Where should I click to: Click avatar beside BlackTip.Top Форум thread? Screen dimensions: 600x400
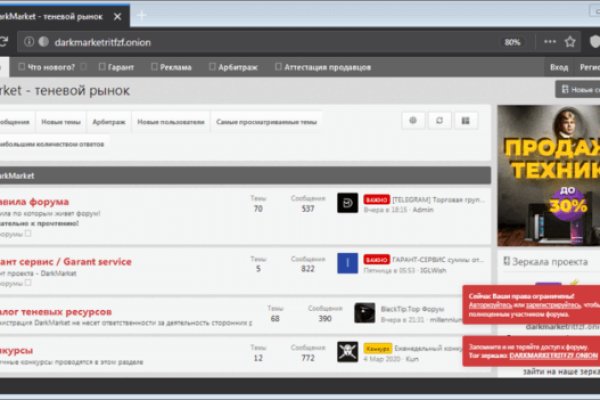tap(364, 312)
